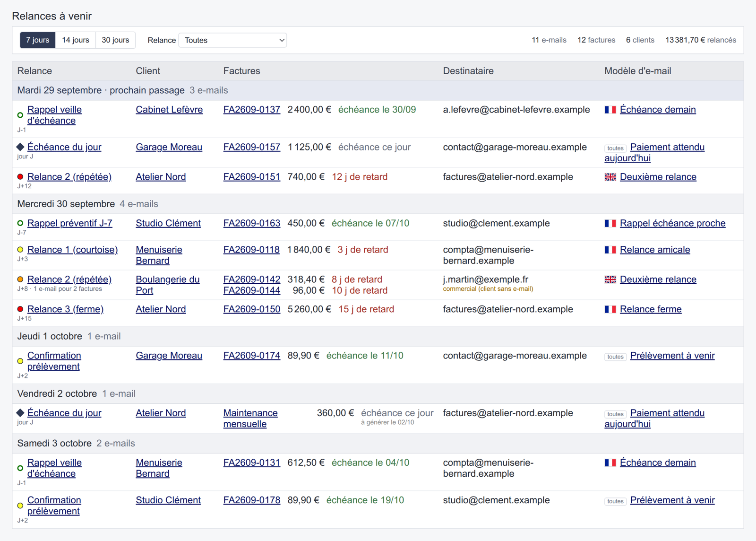Viewport: 756px width, 541px height.
Task: Switch to the 14 jours view
Action: pyautogui.click(x=76, y=40)
